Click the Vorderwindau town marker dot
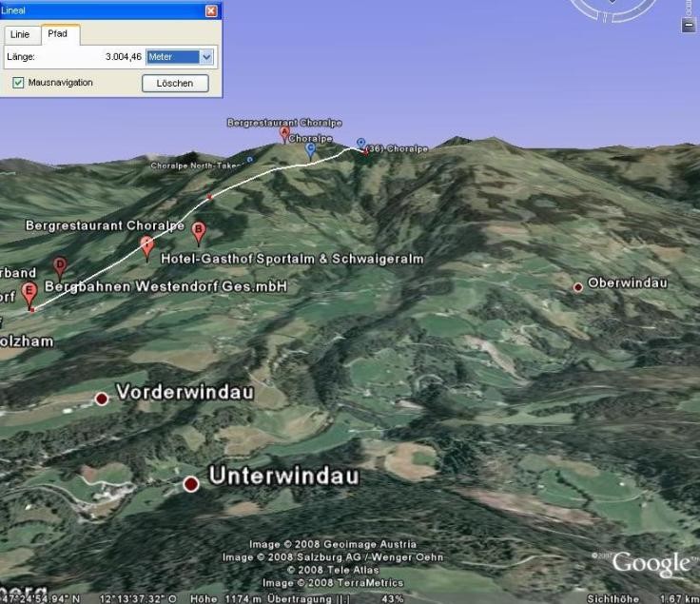Viewport: 700px width, 604px height. click(102, 399)
